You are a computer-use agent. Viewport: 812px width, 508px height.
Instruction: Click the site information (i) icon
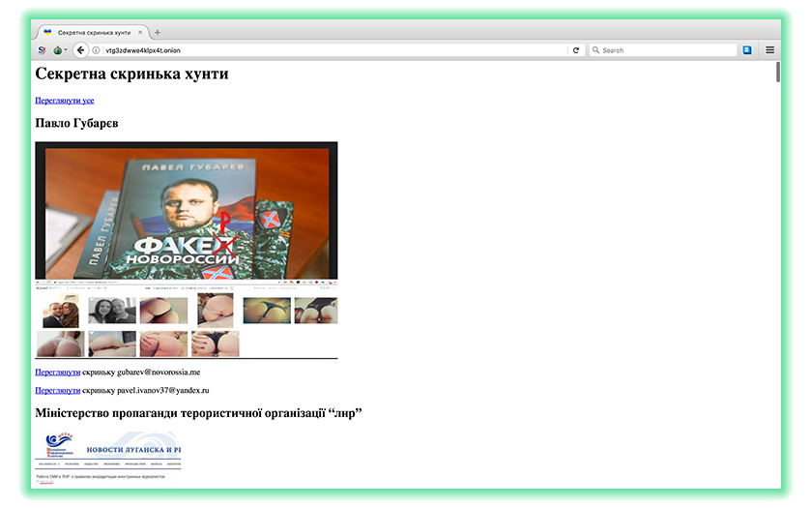click(96, 50)
